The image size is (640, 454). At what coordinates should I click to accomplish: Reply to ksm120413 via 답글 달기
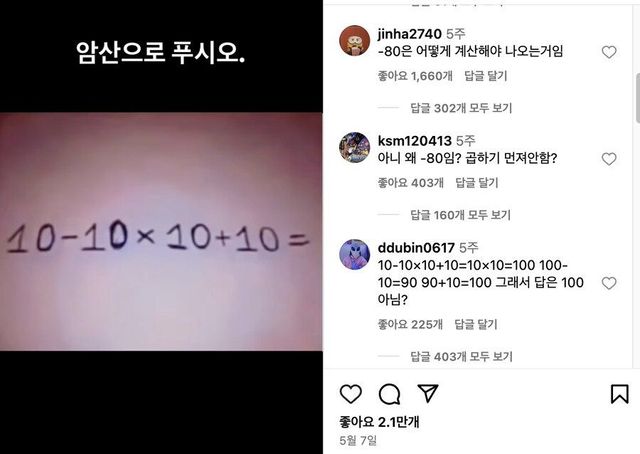[x=477, y=183]
